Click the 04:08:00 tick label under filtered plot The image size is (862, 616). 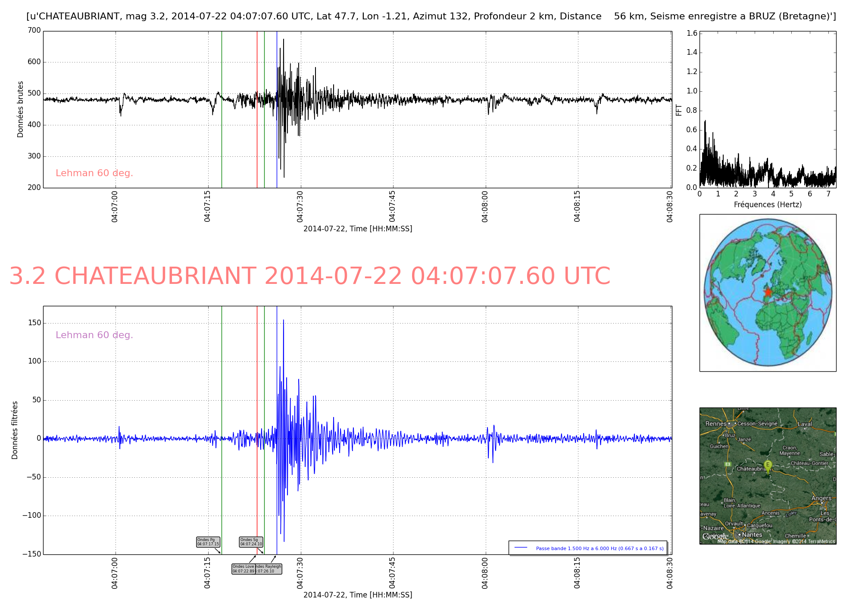click(x=485, y=573)
